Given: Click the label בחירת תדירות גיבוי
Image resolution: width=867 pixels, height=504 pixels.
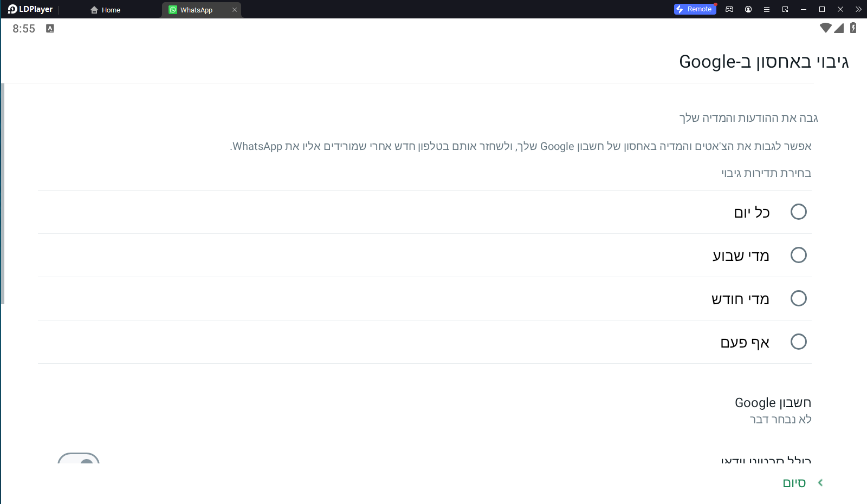Looking at the screenshot, I should coord(766,173).
